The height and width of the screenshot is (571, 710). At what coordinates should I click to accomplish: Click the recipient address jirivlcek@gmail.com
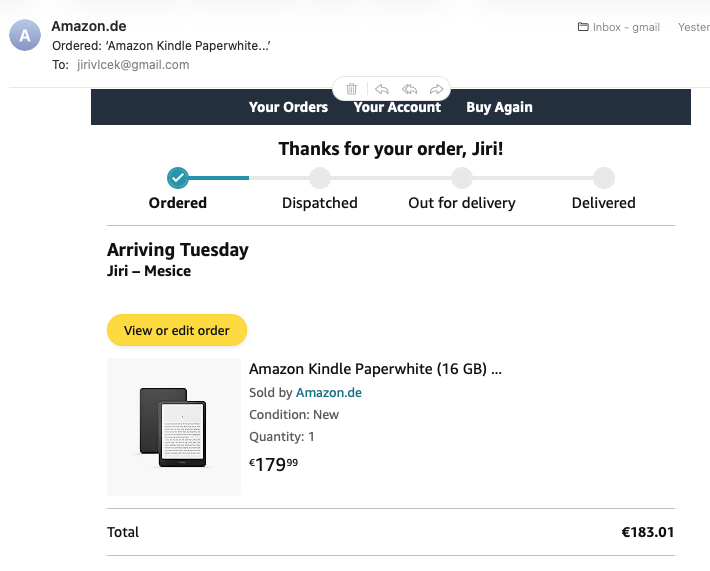pos(133,65)
